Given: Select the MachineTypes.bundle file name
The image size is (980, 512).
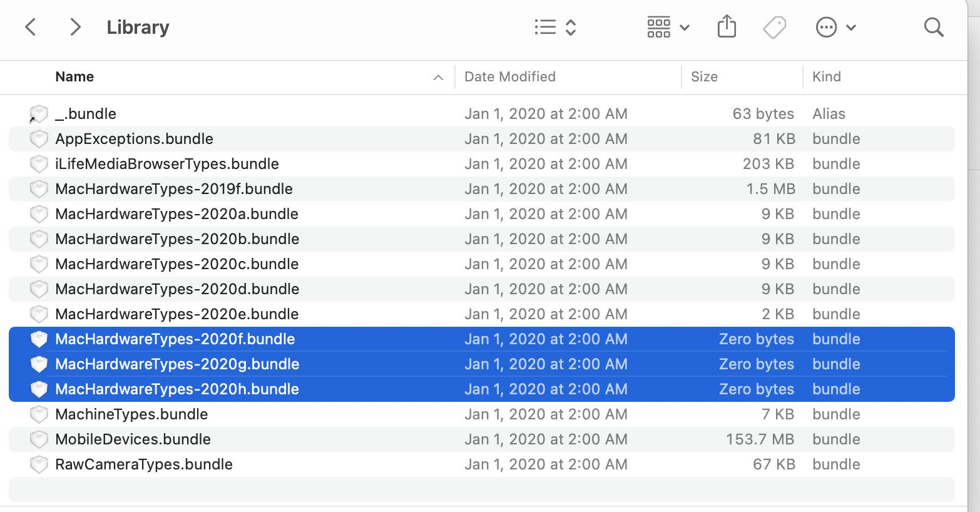Looking at the screenshot, I should pyautogui.click(x=131, y=414).
